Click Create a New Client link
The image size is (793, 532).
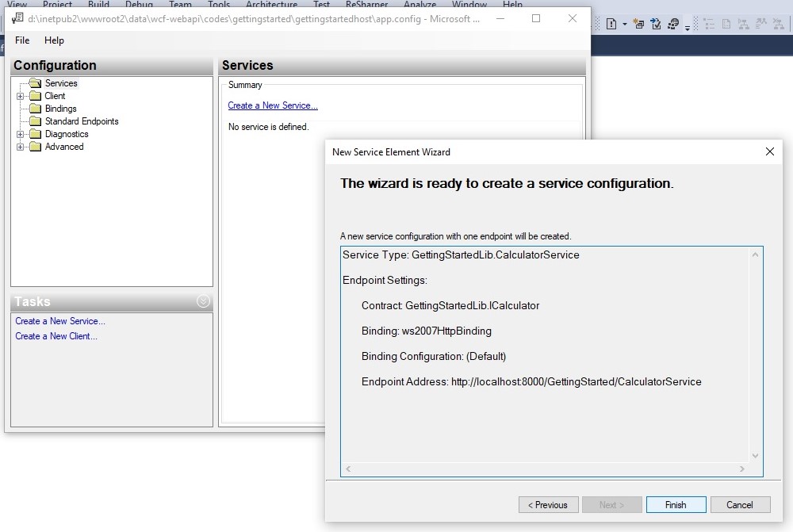click(56, 336)
